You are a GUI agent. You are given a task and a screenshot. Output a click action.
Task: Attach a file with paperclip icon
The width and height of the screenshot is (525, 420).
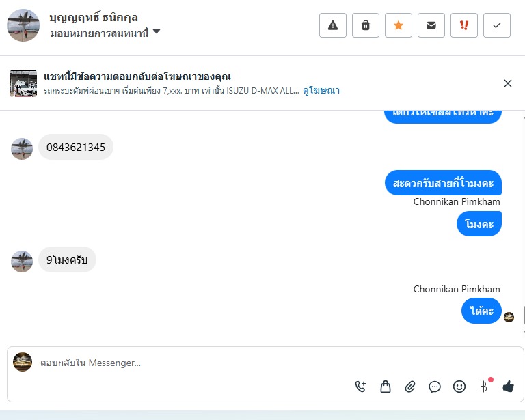coord(410,387)
